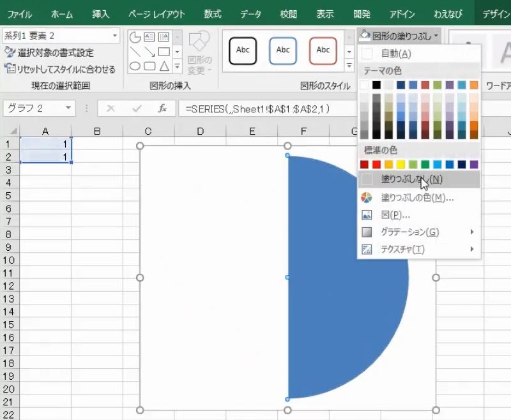The height and width of the screenshot is (420, 511).
Task: Select the arrow shape tool
Action: 149,52
